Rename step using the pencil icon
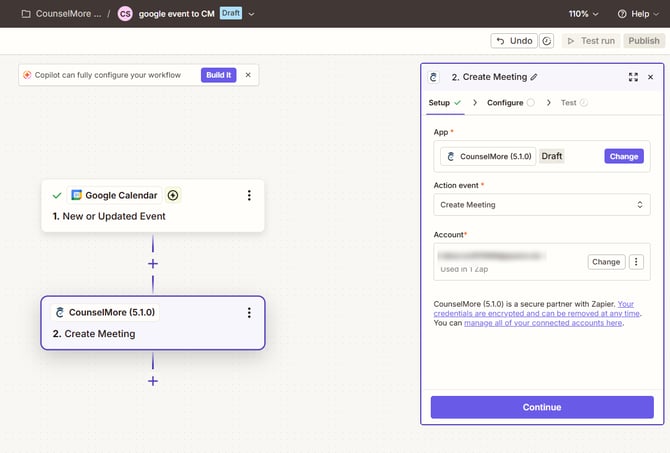The width and height of the screenshot is (670, 453). pos(534,77)
